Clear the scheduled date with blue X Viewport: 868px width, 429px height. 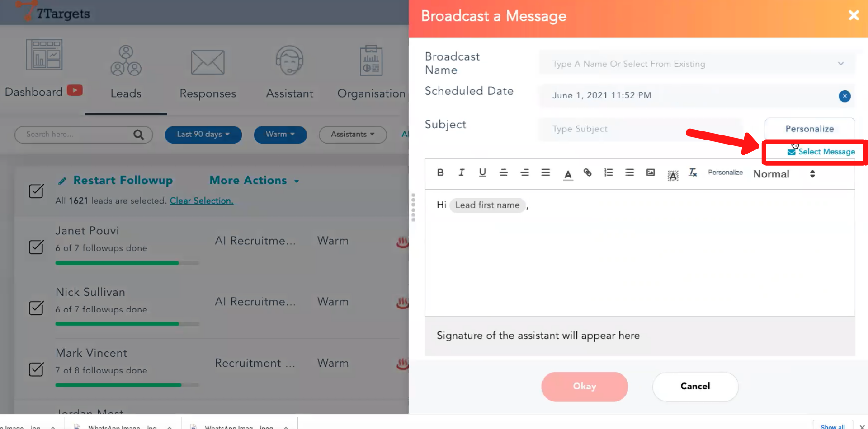pyautogui.click(x=844, y=96)
